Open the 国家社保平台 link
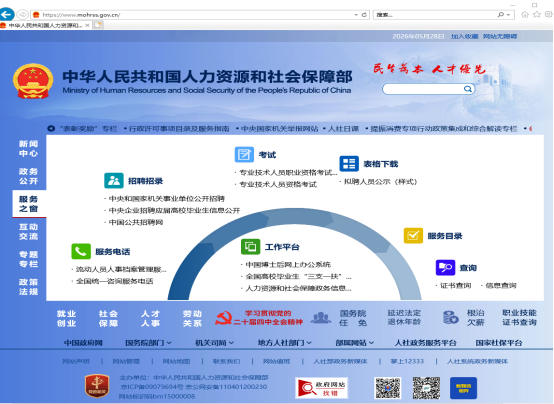Viewport: 554px width, 404px height. [x=499, y=342]
